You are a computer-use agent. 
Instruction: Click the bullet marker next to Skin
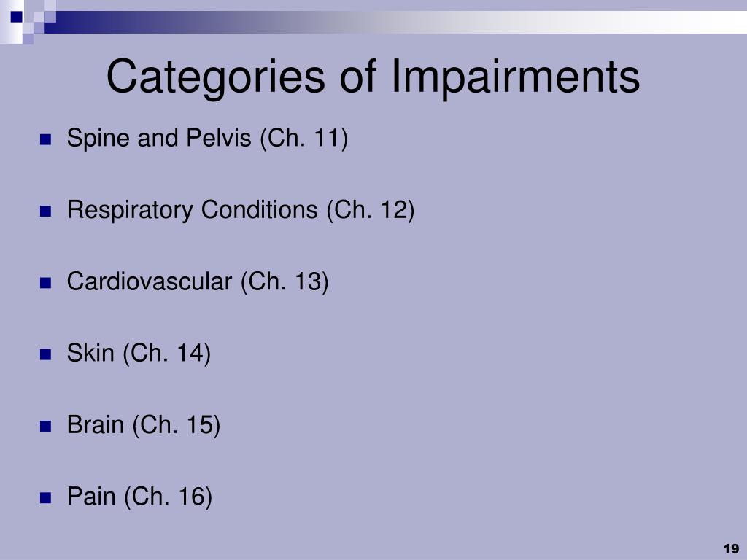click(46, 355)
